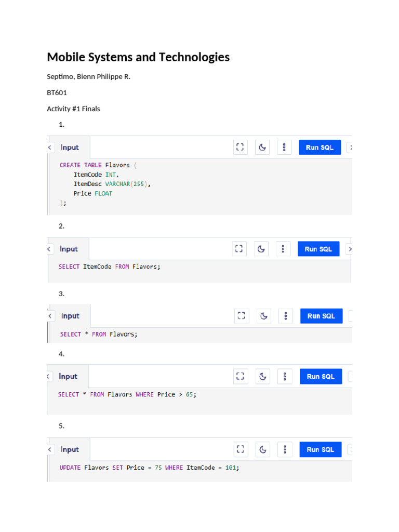Click fullscreen icon in CREATE TABLE editor

pos(240,147)
